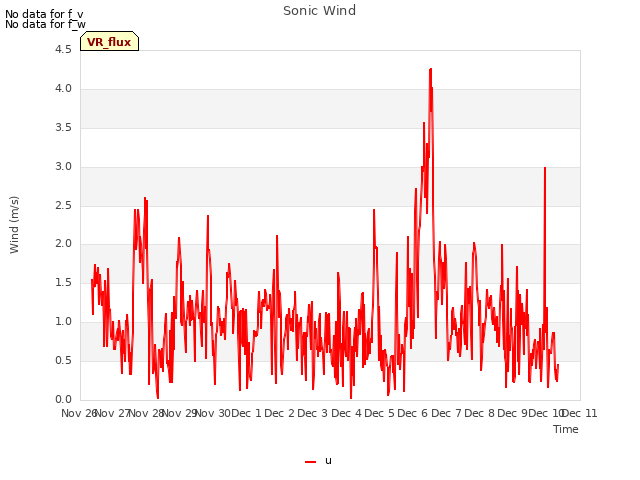Click the 'Dec 9' x-axis label
This screenshot has height=480, width=640.
click(513, 413)
